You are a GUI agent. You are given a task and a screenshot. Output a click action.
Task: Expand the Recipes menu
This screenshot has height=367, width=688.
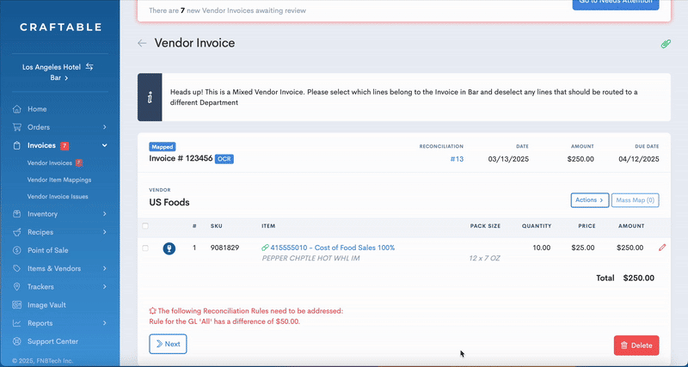[60, 232]
